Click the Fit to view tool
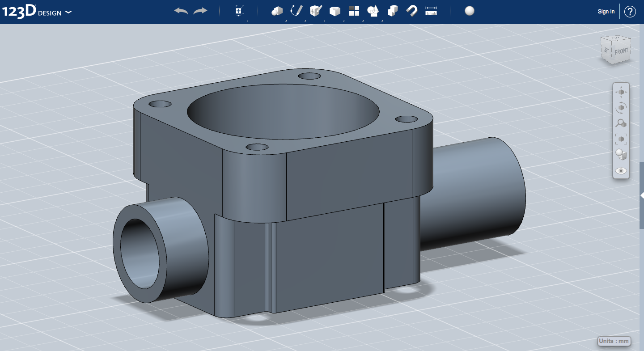Image resolution: width=644 pixels, height=351 pixels. pyautogui.click(x=621, y=139)
